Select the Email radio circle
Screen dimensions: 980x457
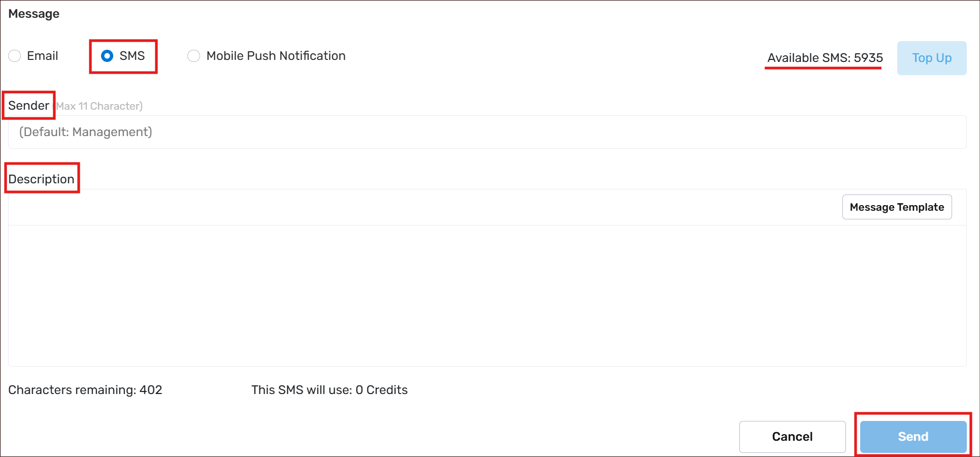click(x=15, y=56)
